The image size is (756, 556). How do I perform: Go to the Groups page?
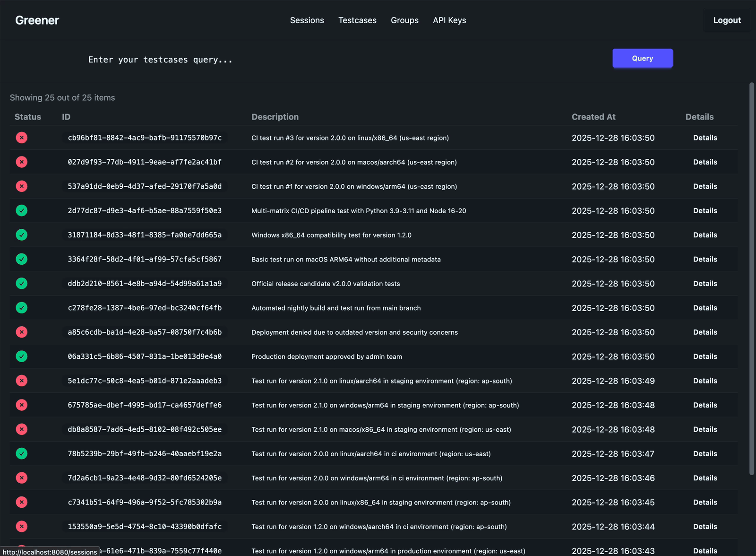(404, 20)
